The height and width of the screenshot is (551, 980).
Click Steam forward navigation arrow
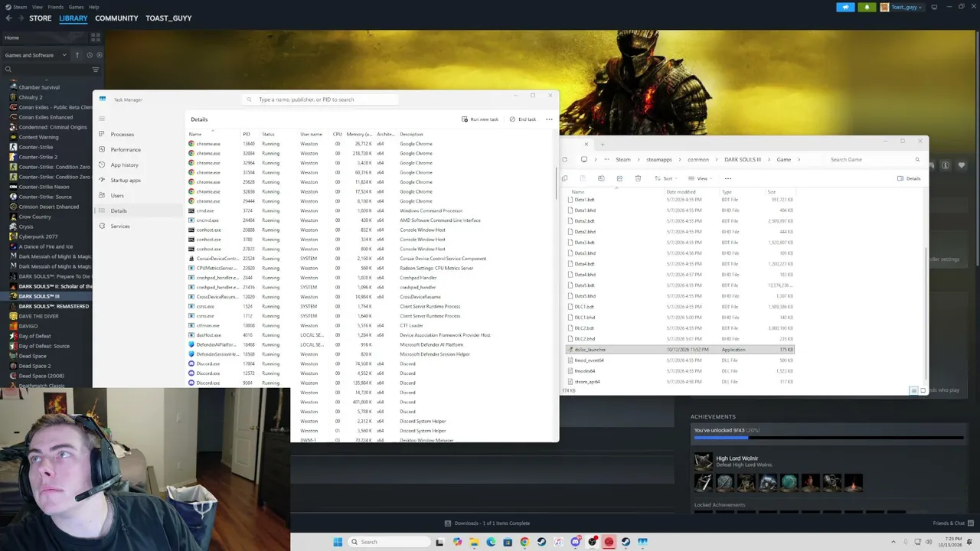pyautogui.click(x=20, y=18)
